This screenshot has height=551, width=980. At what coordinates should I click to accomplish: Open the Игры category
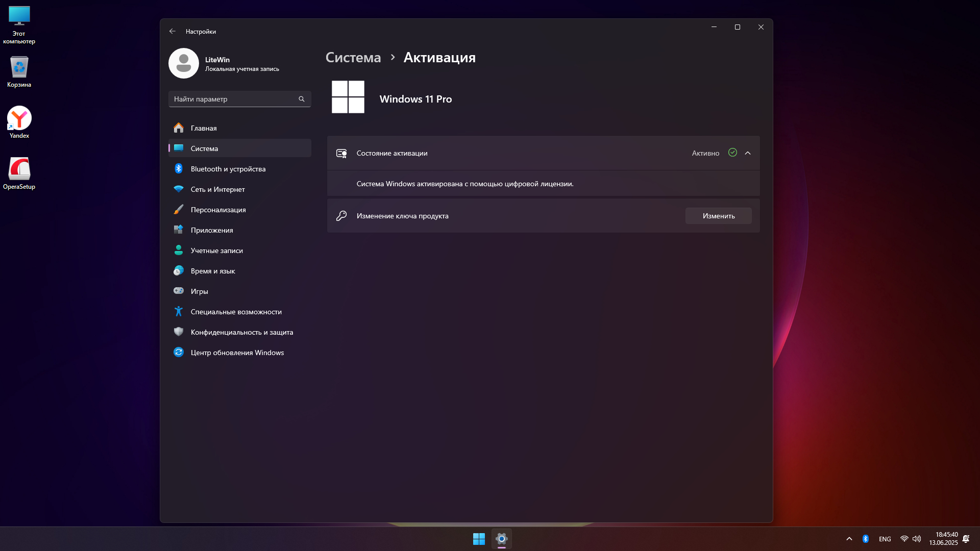(199, 291)
